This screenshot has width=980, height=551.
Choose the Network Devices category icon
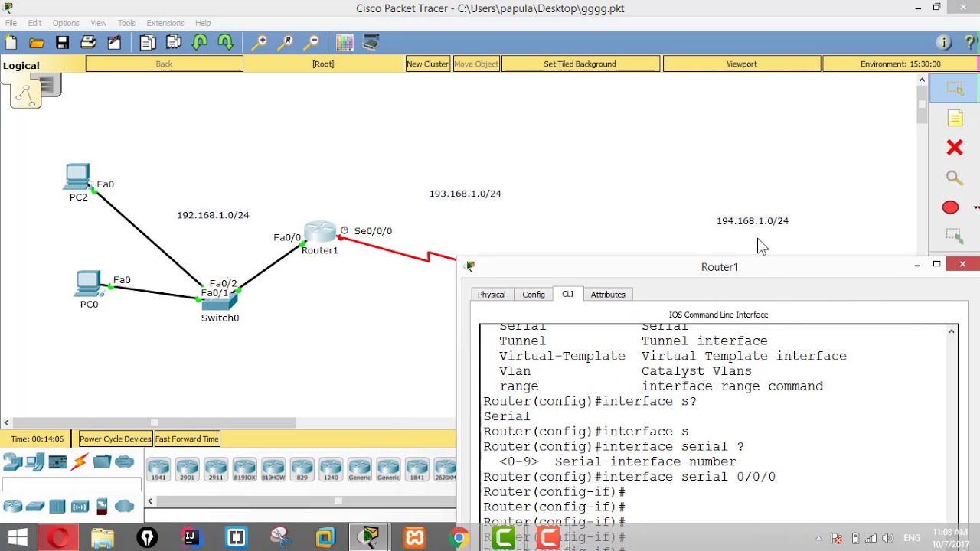(x=12, y=462)
